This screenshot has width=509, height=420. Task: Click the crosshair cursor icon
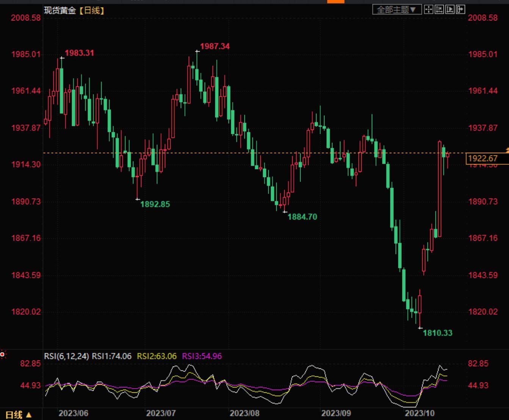tap(428, 9)
